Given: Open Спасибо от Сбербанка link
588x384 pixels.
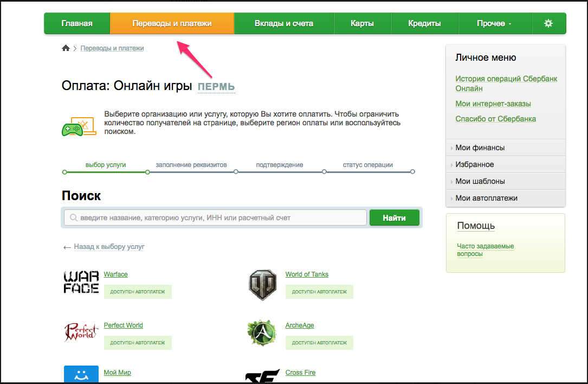Looking at the screenshot, I should click(x=495, y=119).
